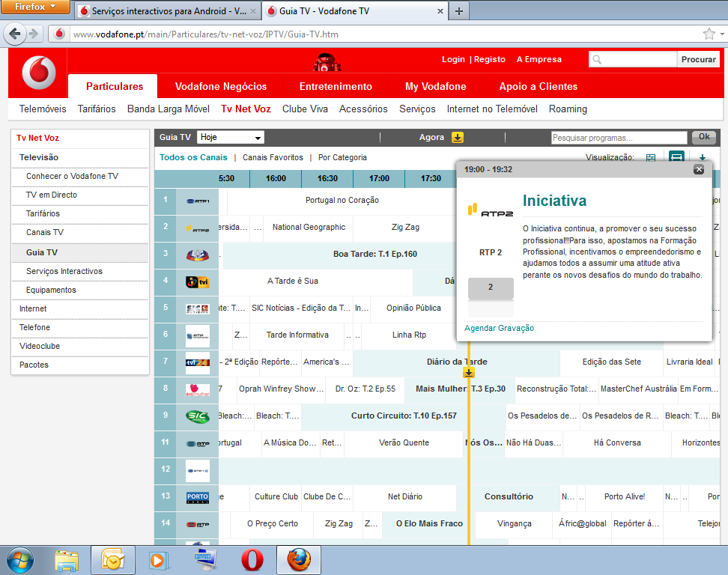Click the TVI channel logo
This screenshot has width=728, height=575.
(x=198, y=282)
